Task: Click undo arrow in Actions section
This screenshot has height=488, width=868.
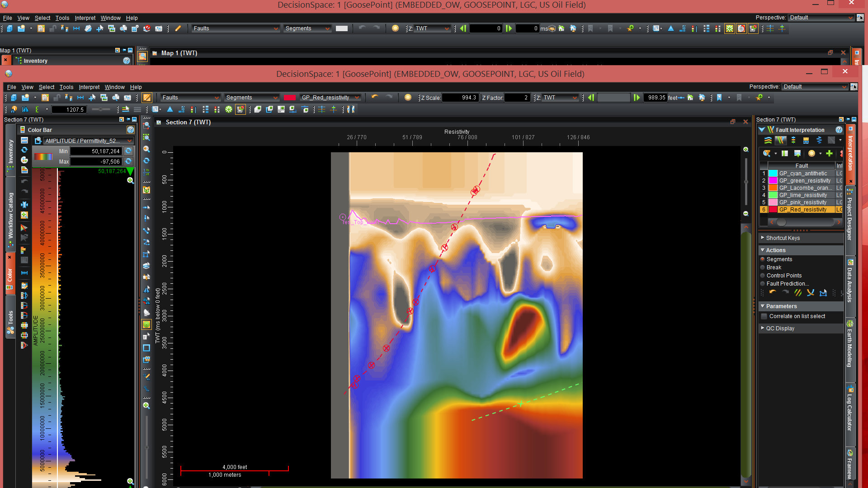Action: (773, 293)
